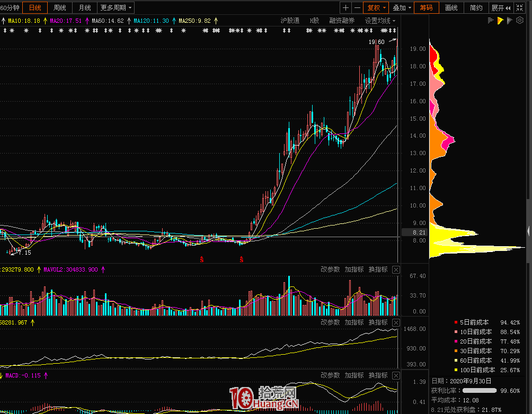Close the volume indicator panel
This screenshot has height=414, width=532.
point(396,269)
